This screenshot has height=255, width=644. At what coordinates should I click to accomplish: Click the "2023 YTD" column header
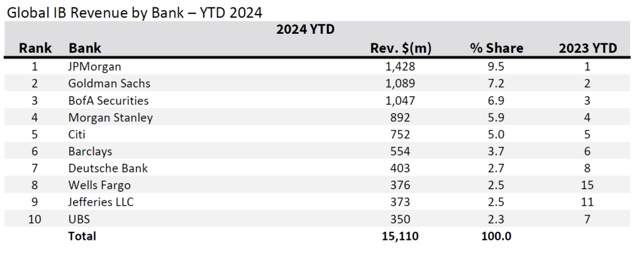tap(588, 48)
